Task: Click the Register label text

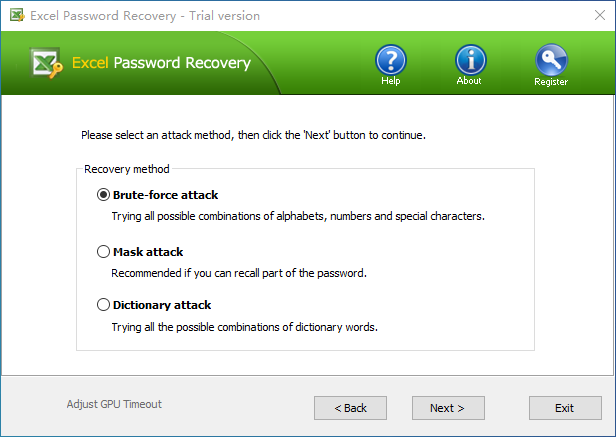Action: (x=551, y=82)
